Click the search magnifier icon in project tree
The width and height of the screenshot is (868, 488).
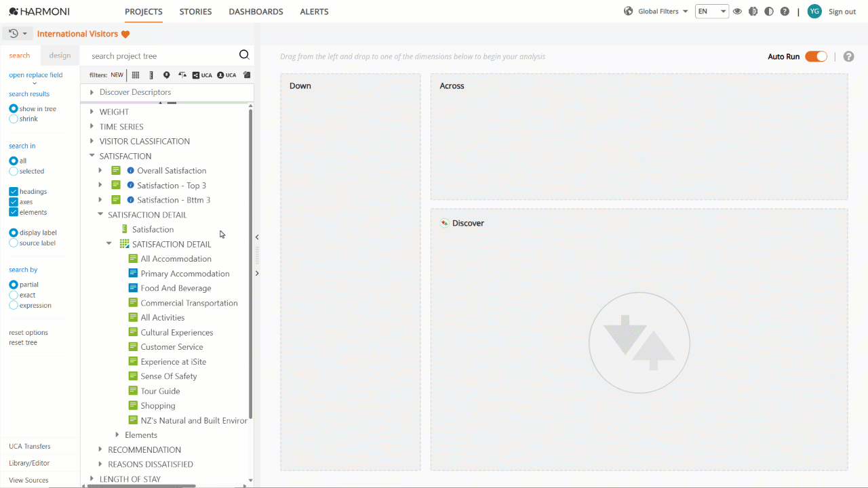(x=244, y=55)
